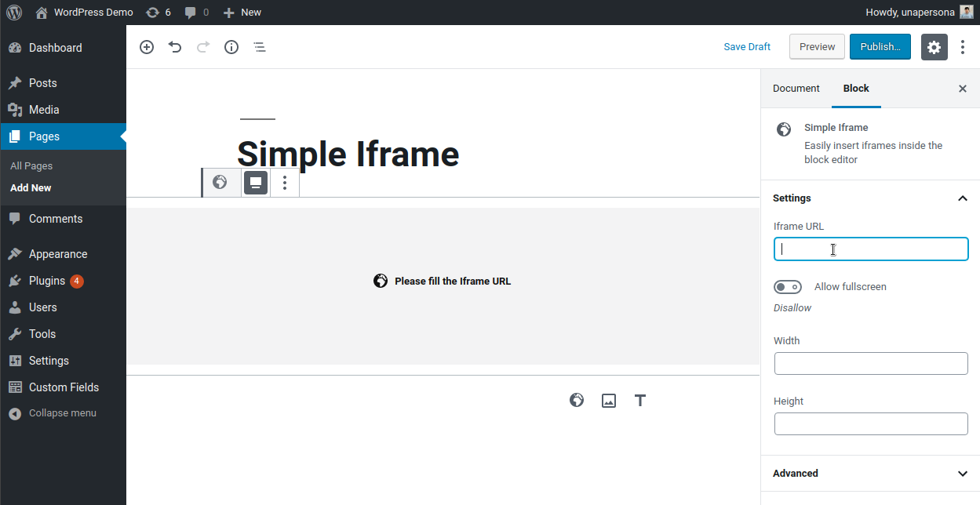This screenshot has width=980, height=505.
Task: Toggle Allow fullscreen switch
Action: tap(788, 287)
